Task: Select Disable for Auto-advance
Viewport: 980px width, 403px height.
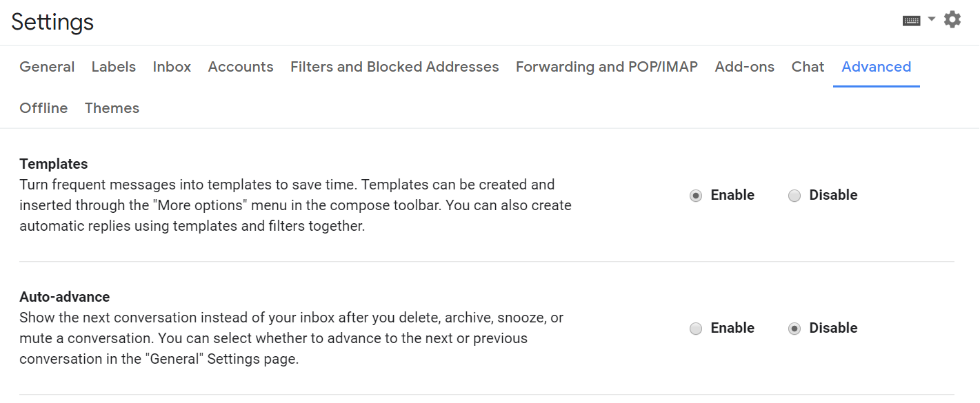Action: click(x=794, y=329)
